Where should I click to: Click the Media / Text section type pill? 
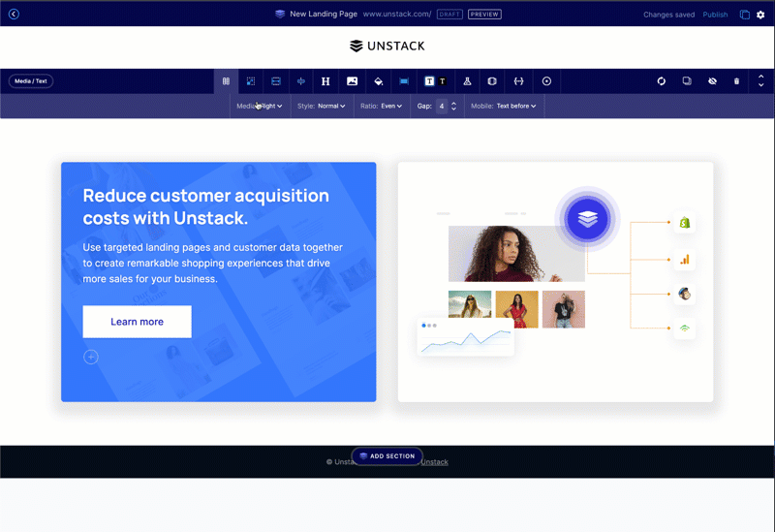pos(31,81)
